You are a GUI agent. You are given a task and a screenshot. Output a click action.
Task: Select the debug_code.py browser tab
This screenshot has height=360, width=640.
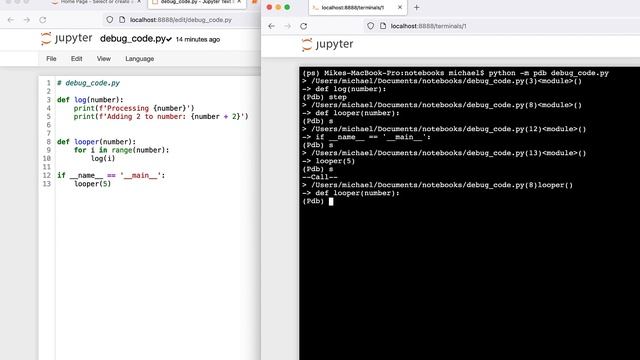point(196,2)
